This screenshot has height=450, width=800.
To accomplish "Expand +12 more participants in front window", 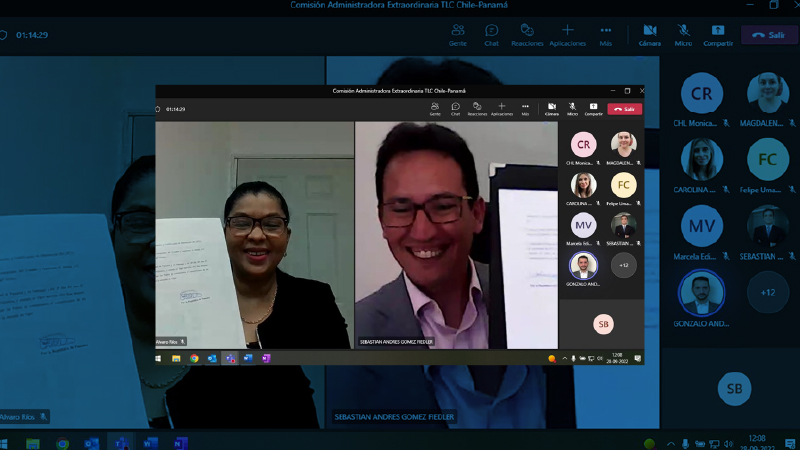I will (x=623, y=265).
